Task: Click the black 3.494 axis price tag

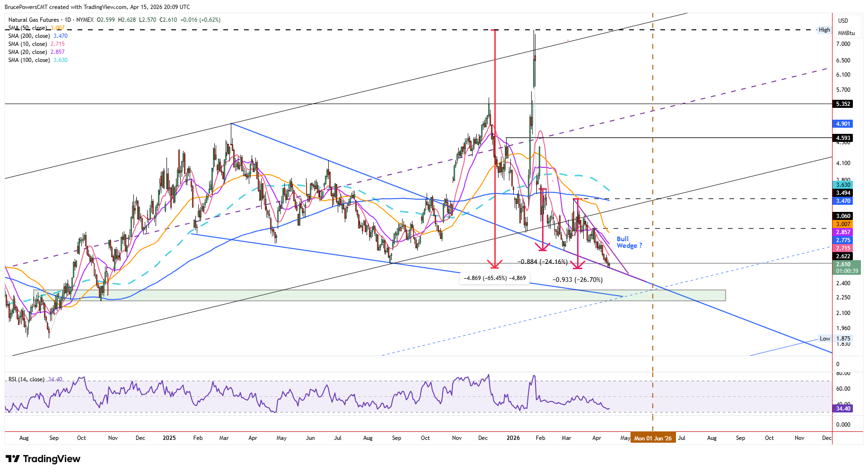Action: point(842,193)
